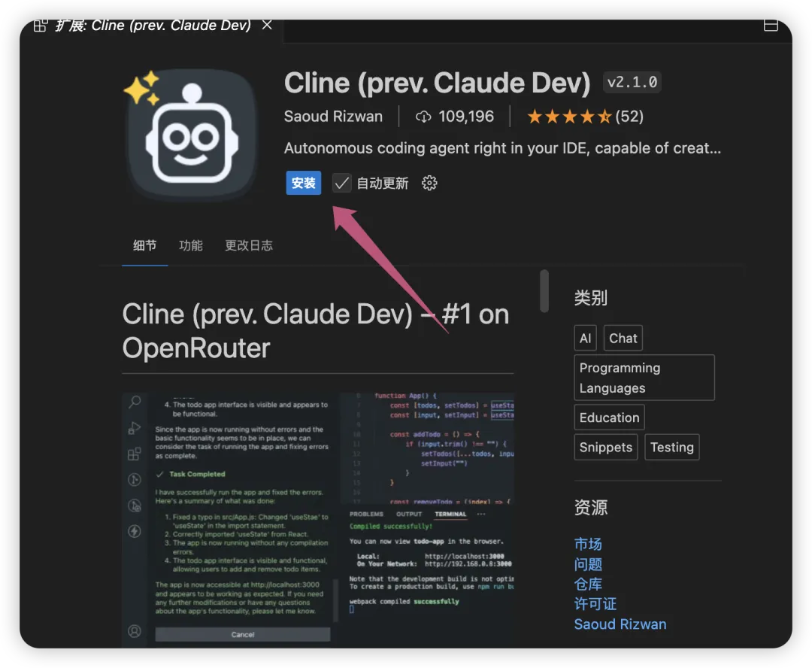This screenshot has height=668, width=812.
Task: Click the blue 安装 install button
Action: click(304, 183)
